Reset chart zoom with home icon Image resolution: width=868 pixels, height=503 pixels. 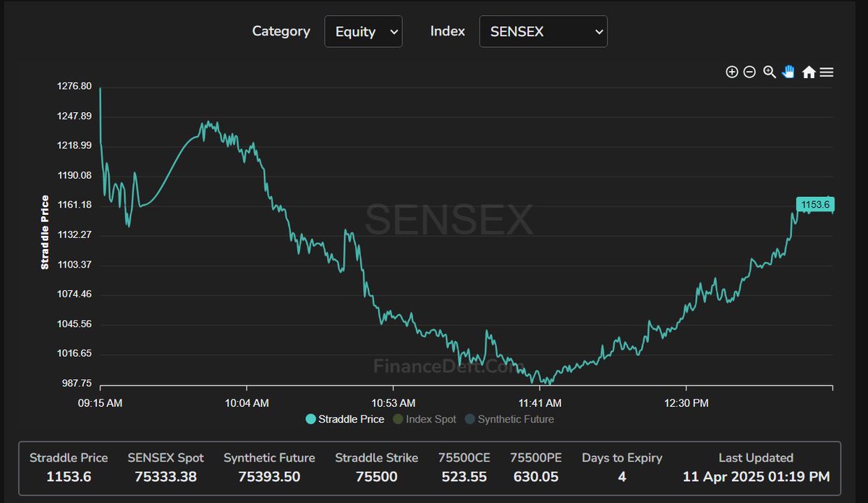[x=809, y=72]
